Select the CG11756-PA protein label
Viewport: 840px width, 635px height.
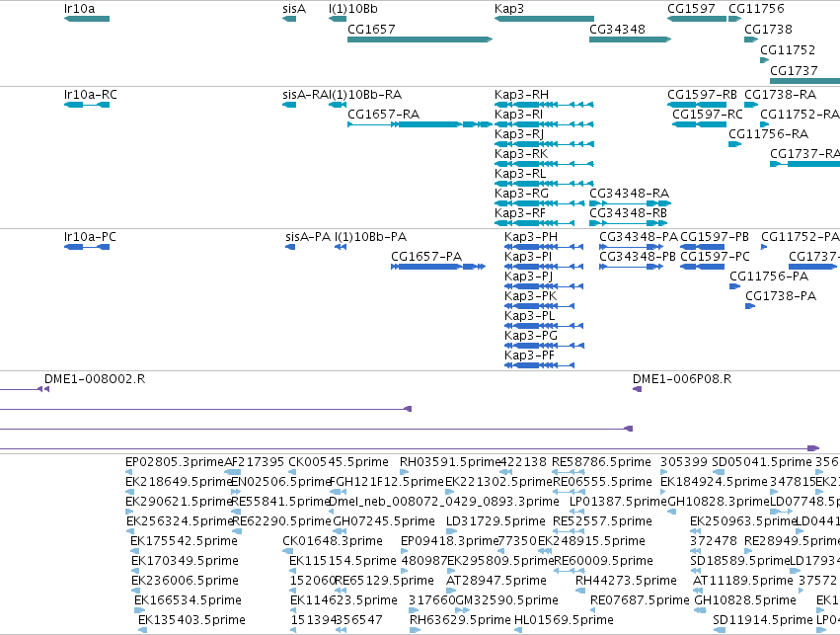pyautogui.click(x=769, y=276)
